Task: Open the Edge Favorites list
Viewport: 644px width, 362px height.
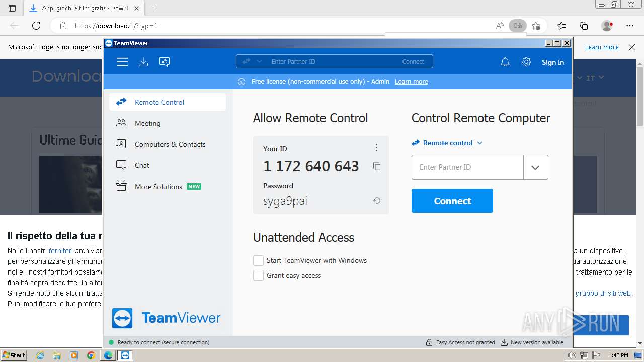Action: pyautogui.click(x=561, y=26)
